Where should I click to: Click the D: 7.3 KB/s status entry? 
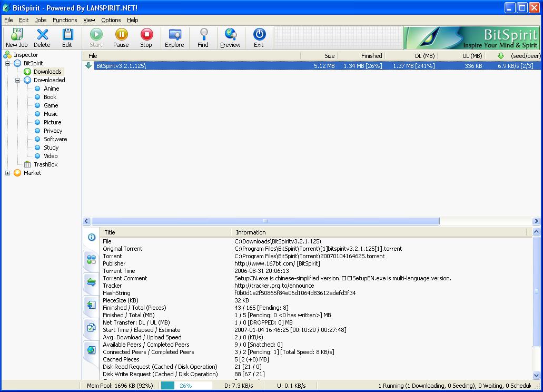tap(239, 386)
